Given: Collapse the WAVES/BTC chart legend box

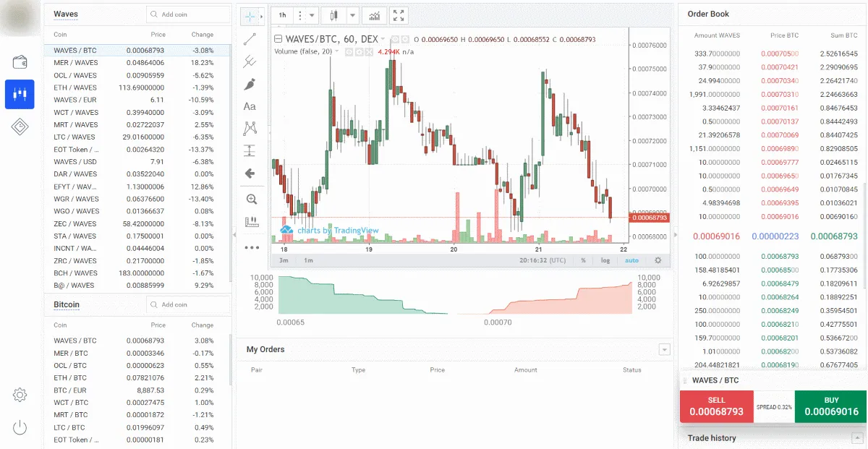Looking at the screenshot, I should (277, 39).
